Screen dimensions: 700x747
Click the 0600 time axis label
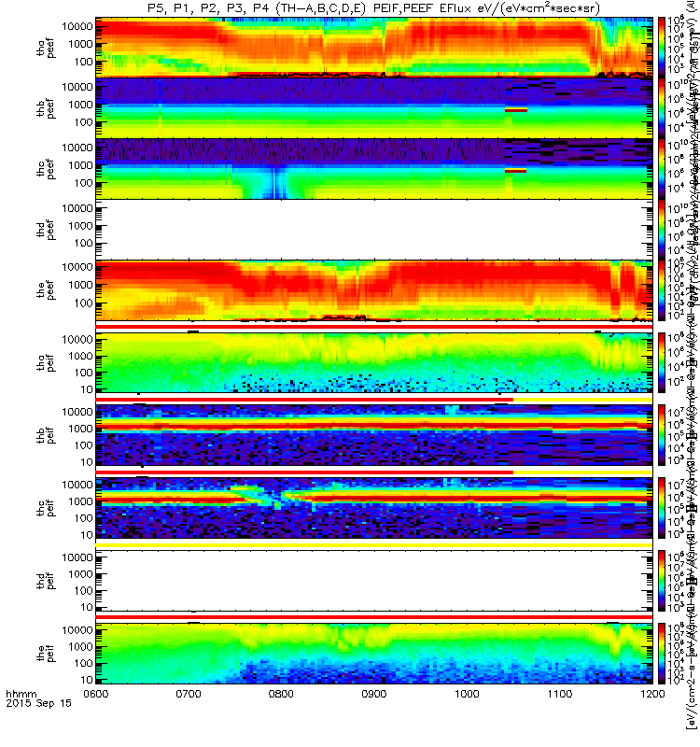tap(96, 694)
